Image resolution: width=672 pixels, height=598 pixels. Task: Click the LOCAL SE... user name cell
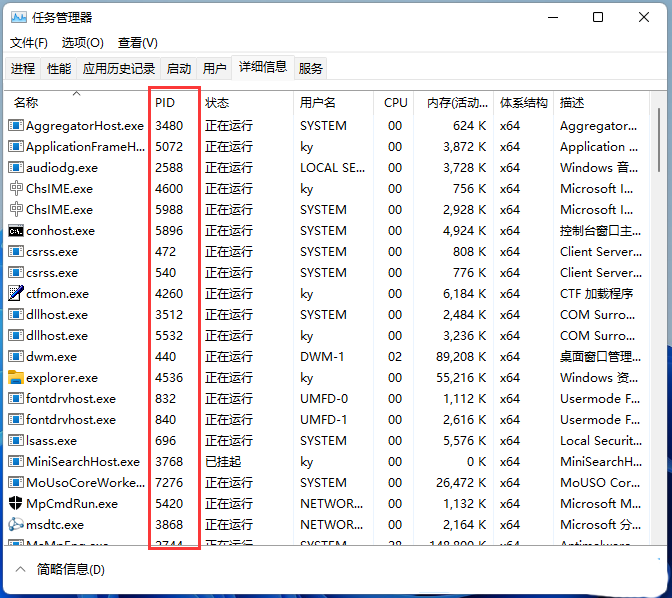point(333,168)
